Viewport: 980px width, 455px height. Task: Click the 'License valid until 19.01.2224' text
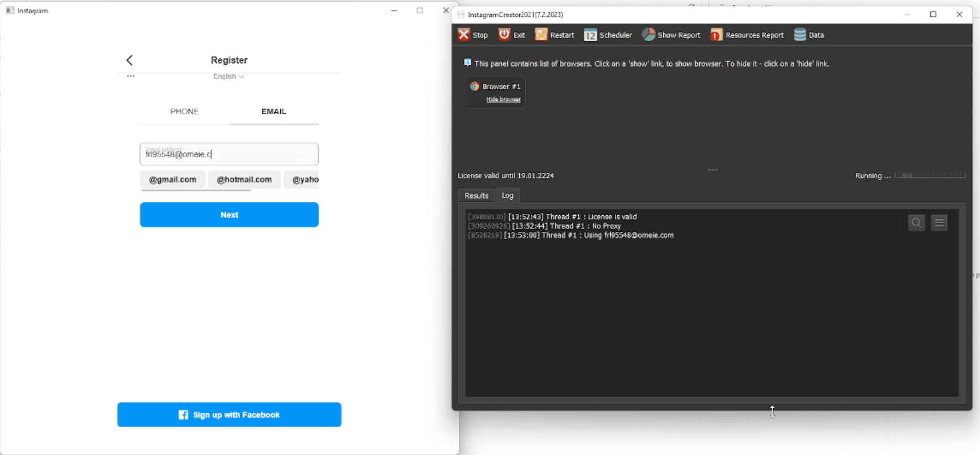(x=506, y=176)
